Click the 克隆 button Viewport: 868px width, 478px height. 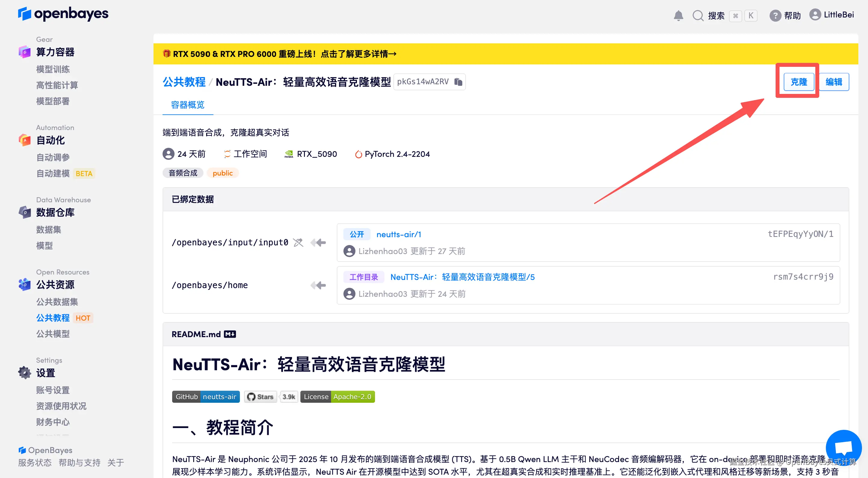point(799,82)
